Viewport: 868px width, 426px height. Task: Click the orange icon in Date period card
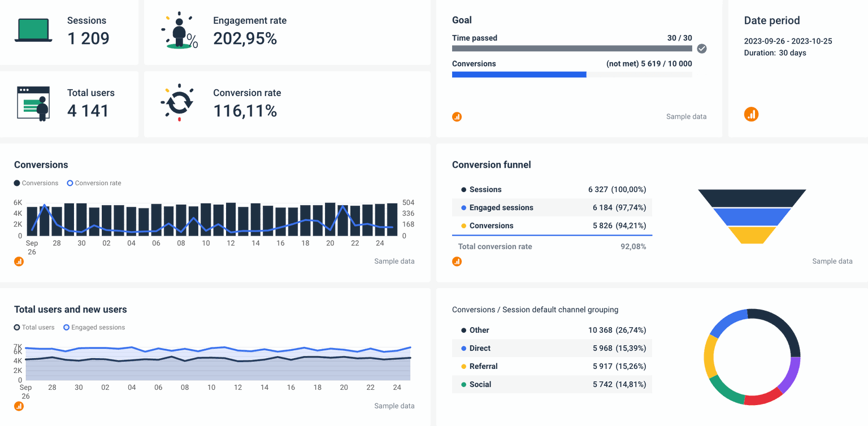(x=751, y=114)
